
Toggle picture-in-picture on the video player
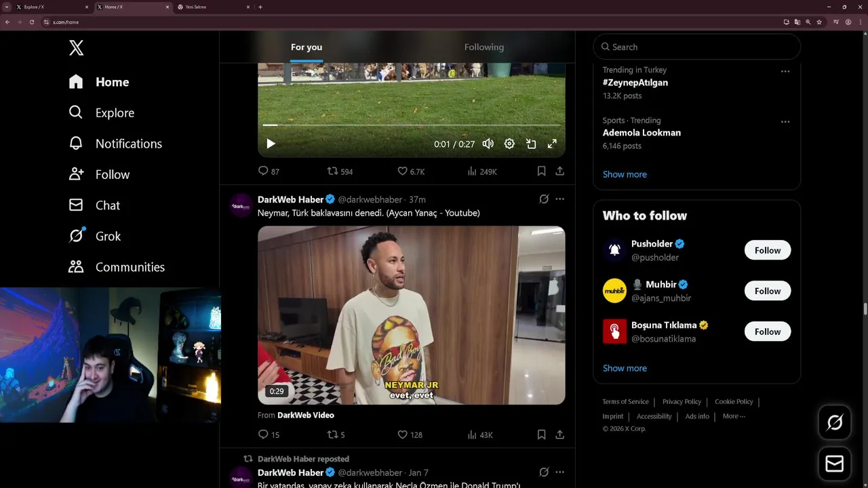coord(531,144)
